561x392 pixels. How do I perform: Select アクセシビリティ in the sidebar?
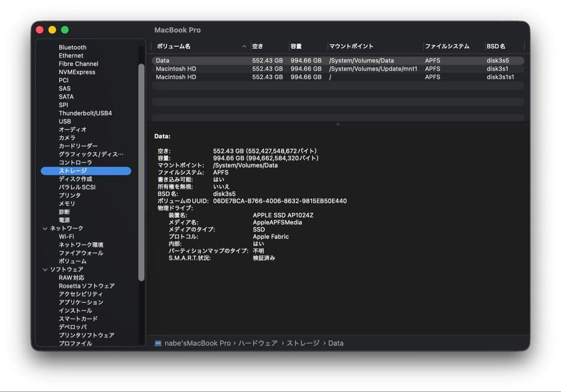(x=81, y=294)
